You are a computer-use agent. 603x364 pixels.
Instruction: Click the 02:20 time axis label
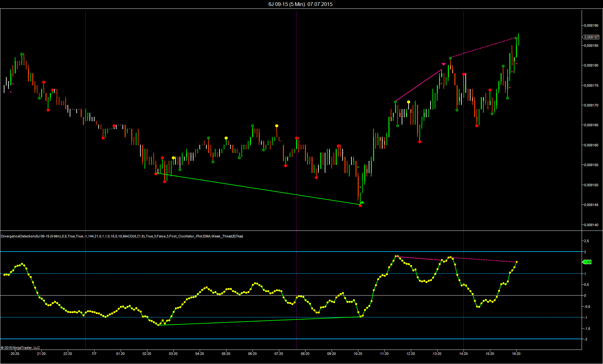click(147, 354)
